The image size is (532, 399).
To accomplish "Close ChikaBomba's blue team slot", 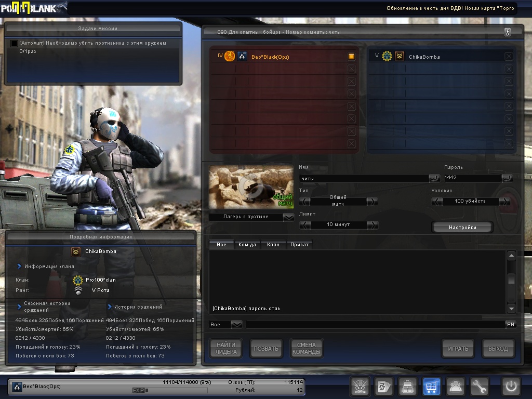I will click(509, 57).
